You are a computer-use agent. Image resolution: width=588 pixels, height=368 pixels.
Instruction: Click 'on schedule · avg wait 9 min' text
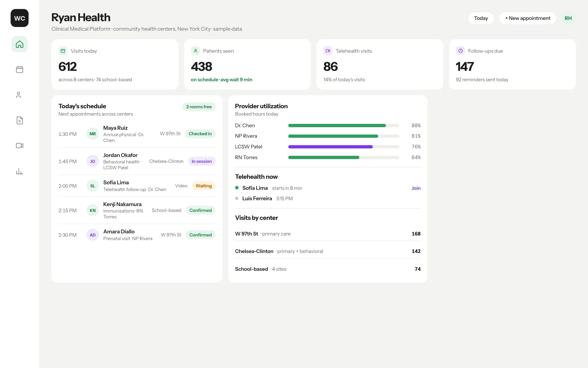221,79
